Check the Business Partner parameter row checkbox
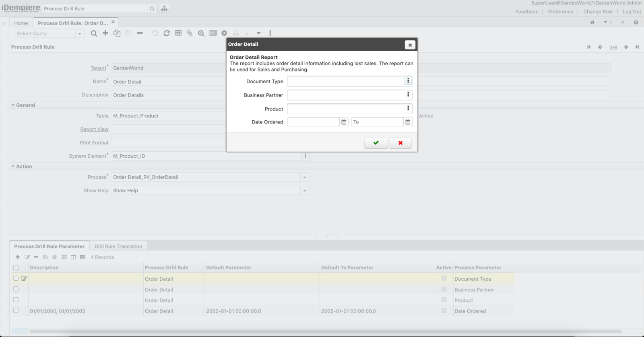The height and width of the screenshot is (337, 644). [x=16, y=289]
